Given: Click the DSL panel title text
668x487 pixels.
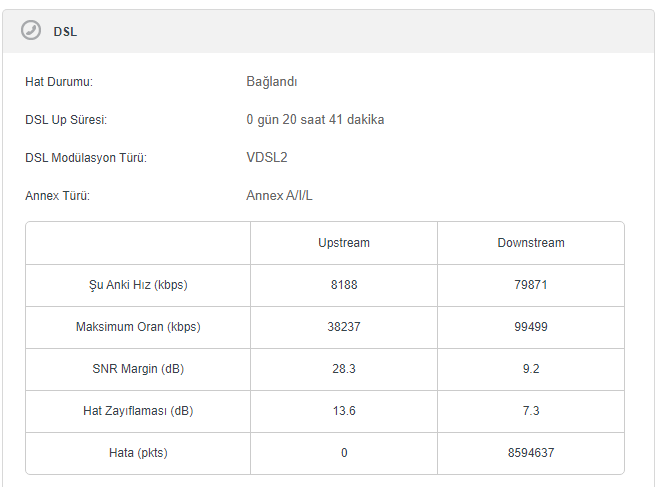Looking at the screenshot, I should coord(65,32).
